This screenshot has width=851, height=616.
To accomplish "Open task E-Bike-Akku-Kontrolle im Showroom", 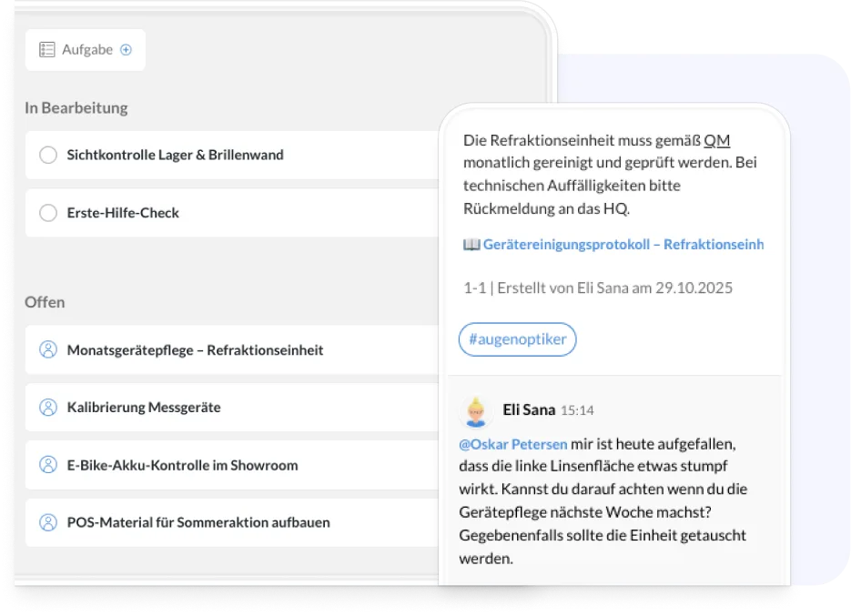I will (x=232, y=465).
